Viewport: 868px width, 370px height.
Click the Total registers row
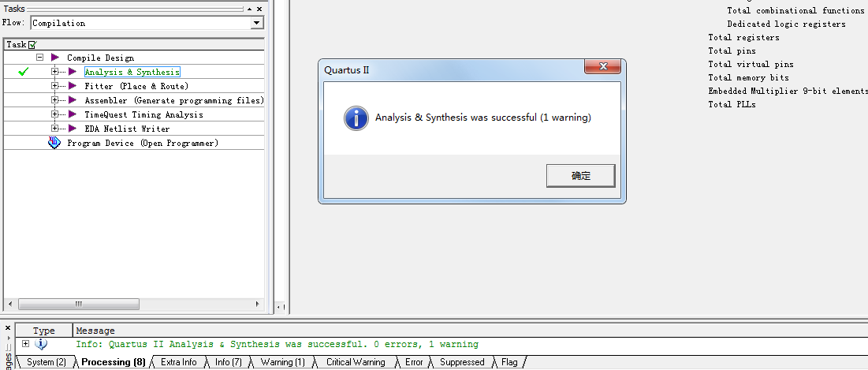pyautogui.click(x=743, y=37)
